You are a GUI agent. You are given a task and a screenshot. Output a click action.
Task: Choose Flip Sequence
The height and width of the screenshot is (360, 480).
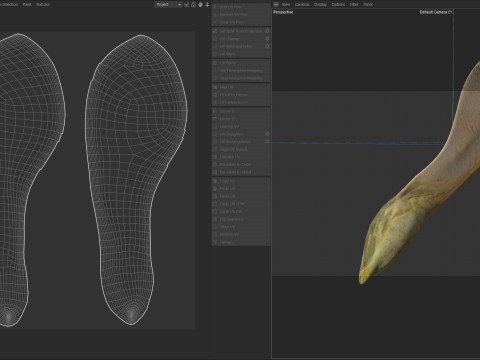click(241, 219)
